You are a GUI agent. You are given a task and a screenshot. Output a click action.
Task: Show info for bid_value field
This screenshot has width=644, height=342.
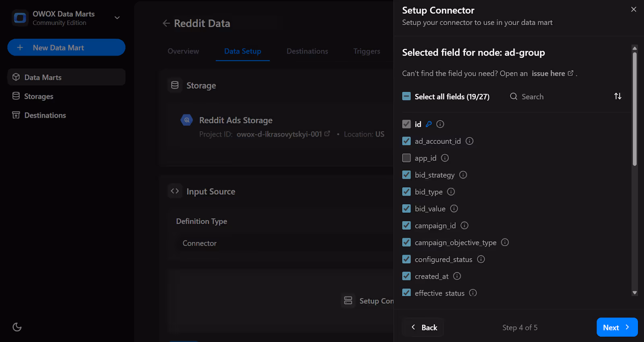point(454,209)
